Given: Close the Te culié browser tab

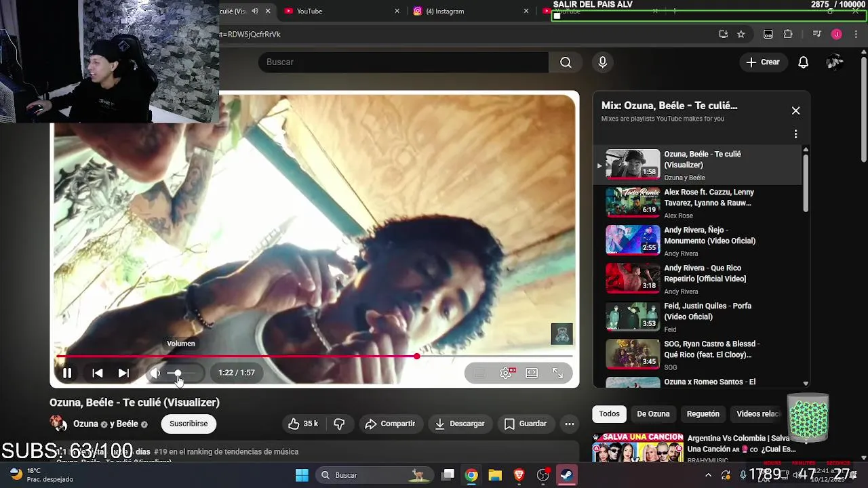Looking at the screenshot, I should pyautogui.click(x=269, y=11).
